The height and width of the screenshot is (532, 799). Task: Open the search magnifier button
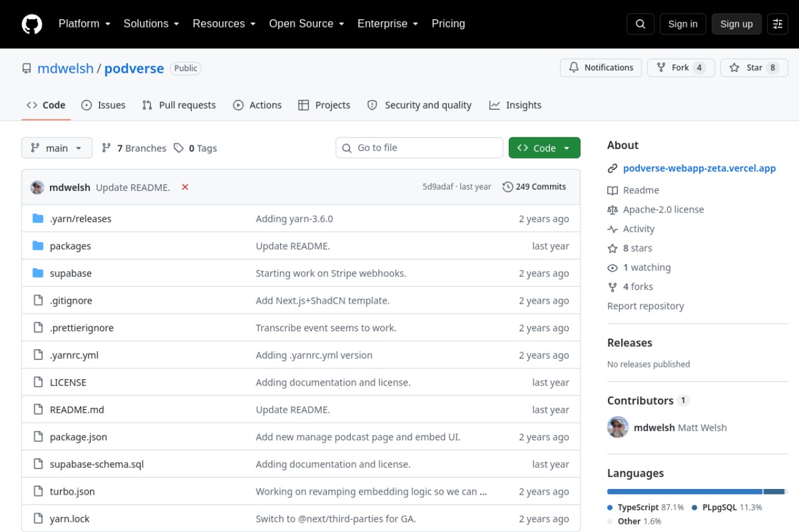[x=640, y=24]
